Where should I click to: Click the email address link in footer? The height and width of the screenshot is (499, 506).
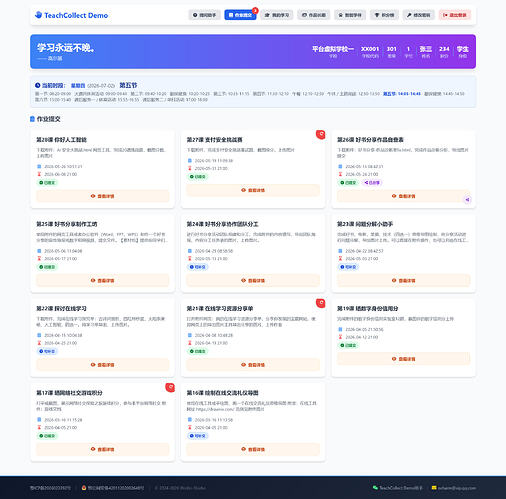click(x=454, y=488)
